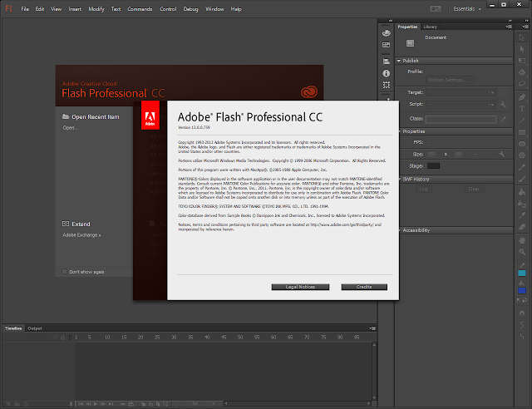Check the Don't show again checkbox
The image size is (532, 409).
coord(64,272)
